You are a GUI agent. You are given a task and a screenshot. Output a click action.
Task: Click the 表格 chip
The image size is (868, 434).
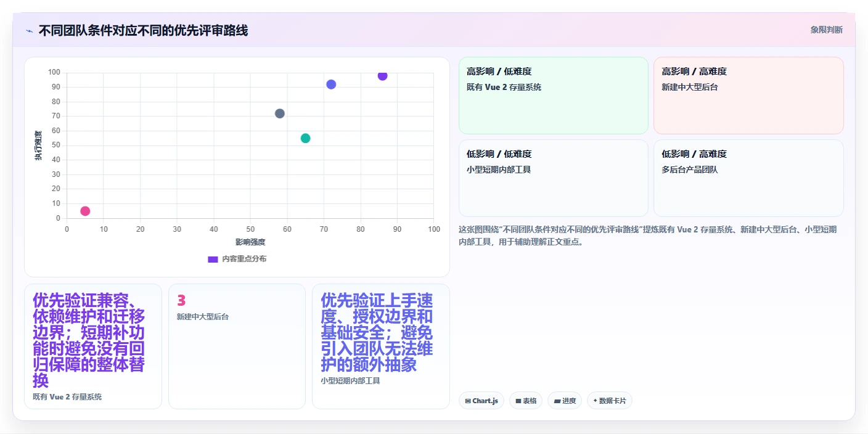(x=526, y=401)
